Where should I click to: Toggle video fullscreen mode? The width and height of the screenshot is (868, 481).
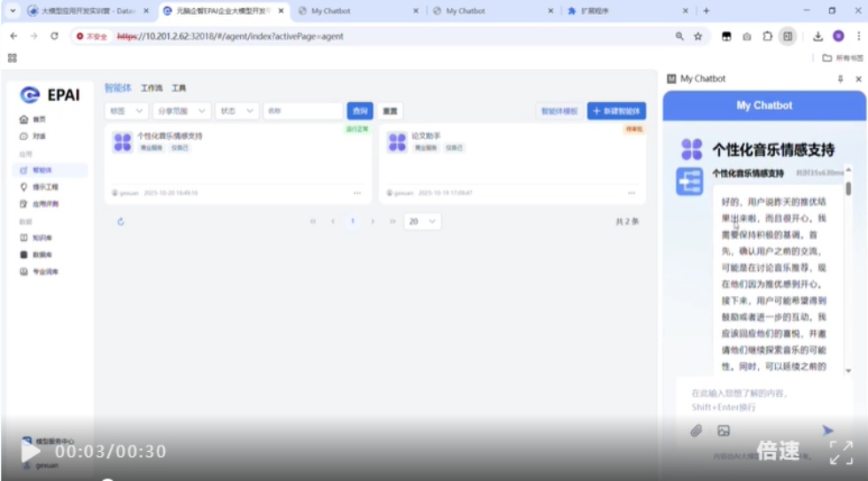(x=841, y=452)
